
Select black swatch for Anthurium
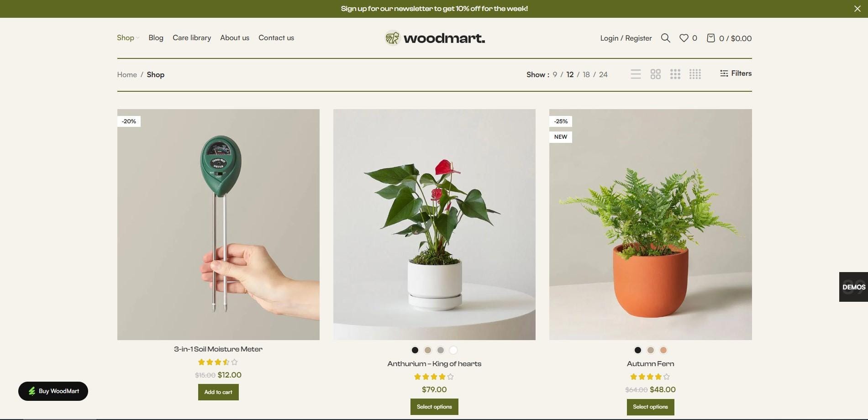(x=415, y=350)
